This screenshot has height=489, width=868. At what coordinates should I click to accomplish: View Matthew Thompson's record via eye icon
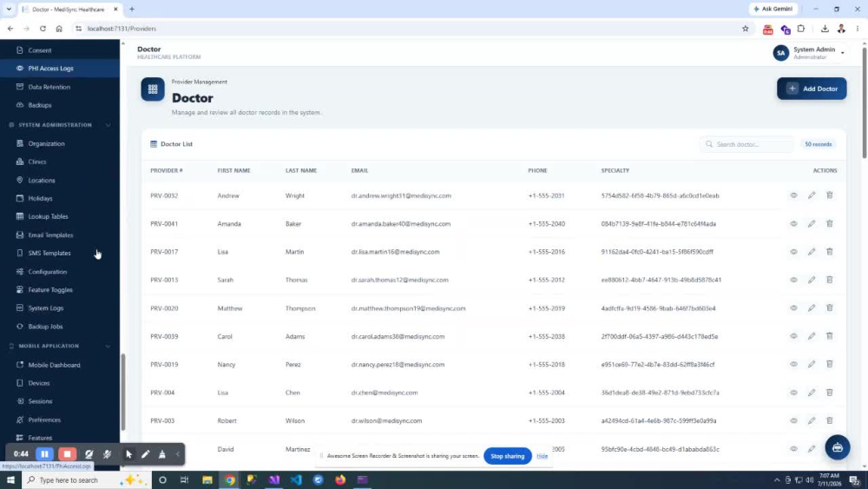[x=794, y=308]
